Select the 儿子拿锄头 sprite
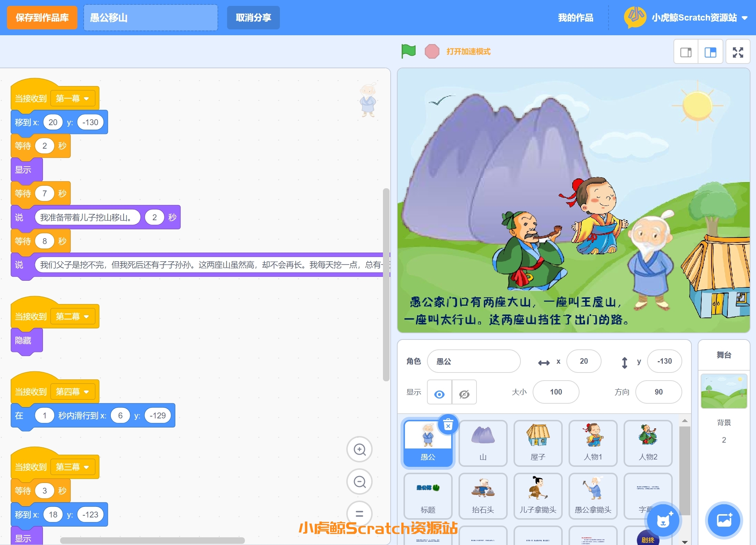Image resolution: width=756 pixels, height=545 pixels. point(538,496)
